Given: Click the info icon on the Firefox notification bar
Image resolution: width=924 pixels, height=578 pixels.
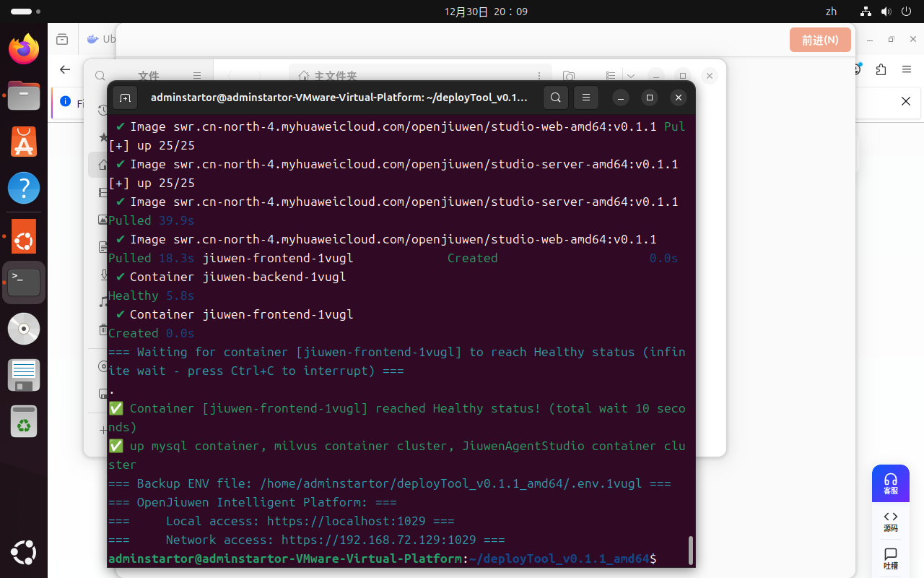Looking at the screenshot, I should 65,102.
